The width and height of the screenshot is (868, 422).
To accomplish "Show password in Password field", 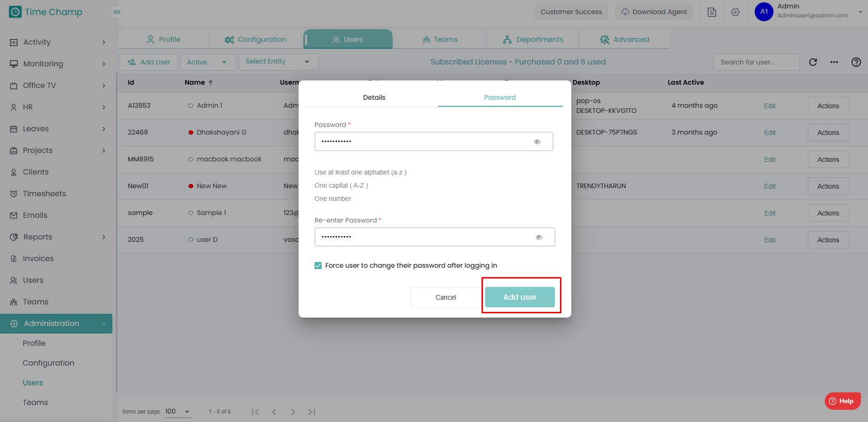I will pyautogui.click(x=537, y=142).
